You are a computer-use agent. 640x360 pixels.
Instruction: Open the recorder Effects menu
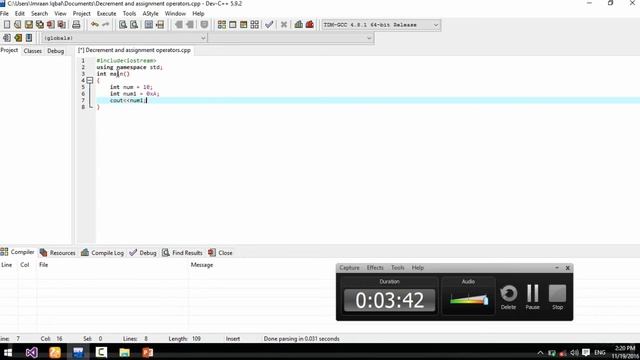pyautogui.click(x=375, y=268)
